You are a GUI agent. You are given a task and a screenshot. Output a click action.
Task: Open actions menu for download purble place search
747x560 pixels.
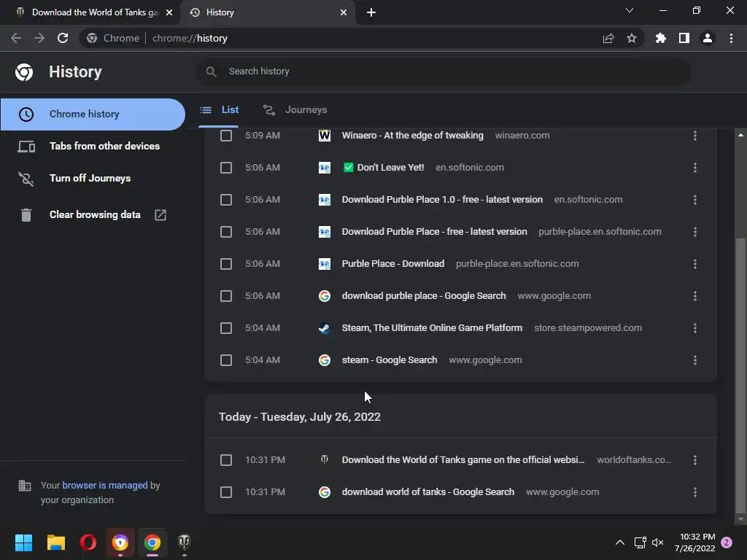pos(695,296)
